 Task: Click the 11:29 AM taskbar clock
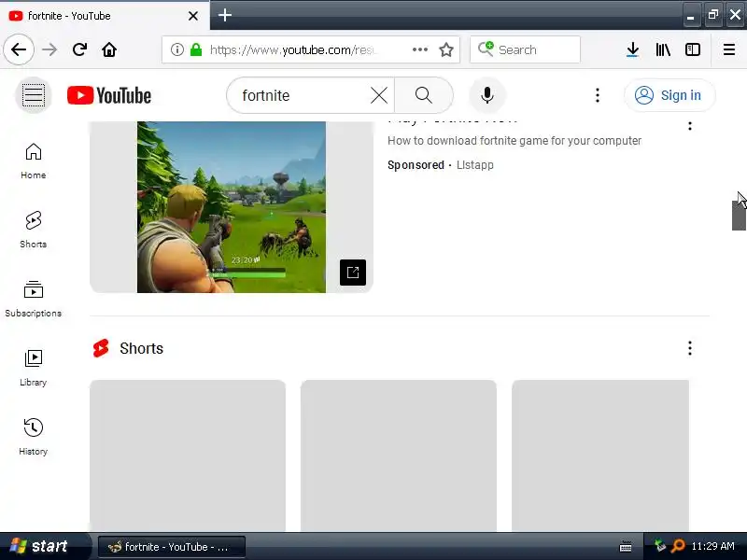(x=712, y=546)
